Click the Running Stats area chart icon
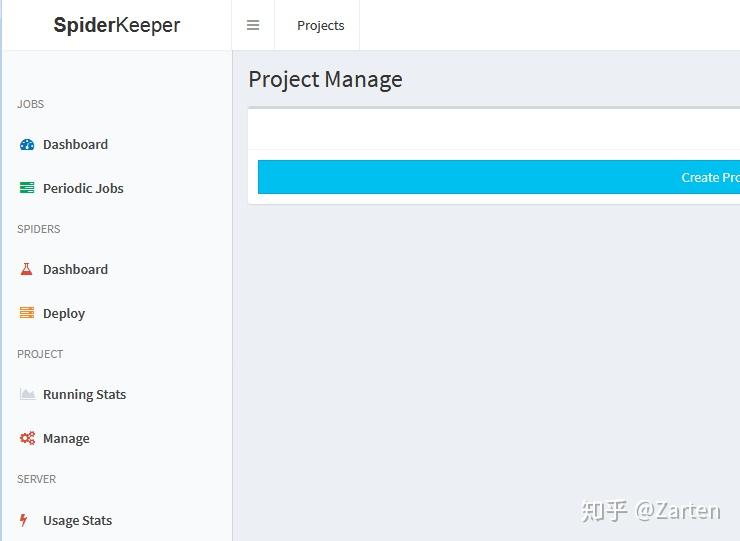Image resolution: width=740 pixels, height=541 pixels. 27,394
